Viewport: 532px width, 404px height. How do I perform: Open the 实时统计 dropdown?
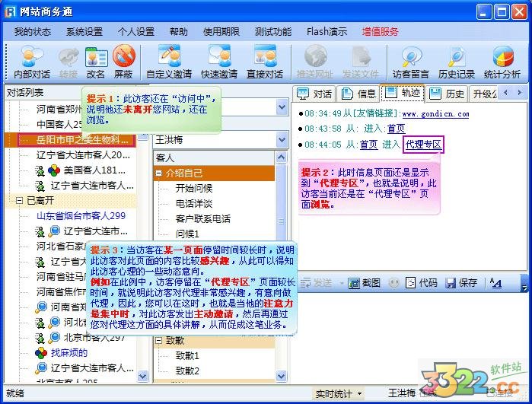tap(339, 393)
